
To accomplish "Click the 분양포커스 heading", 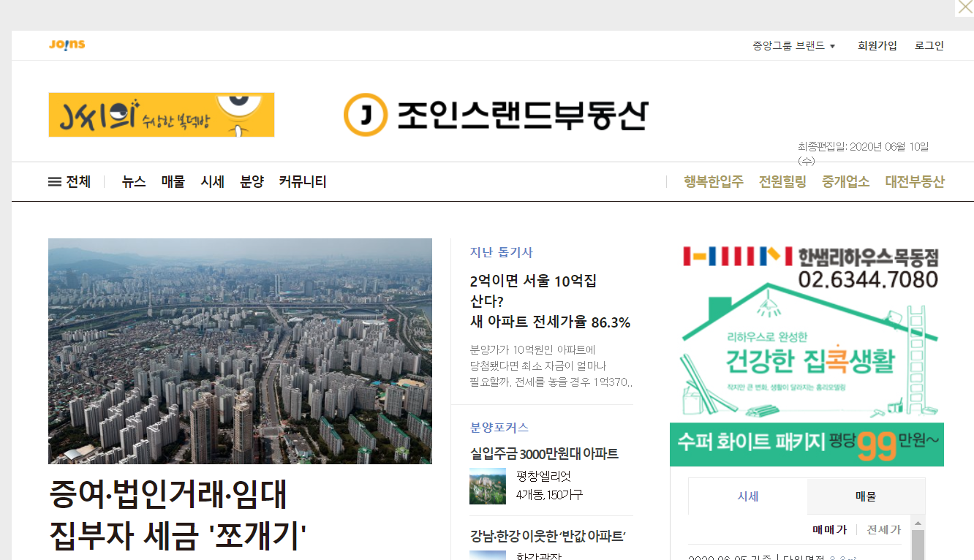I will click(499, 427).
